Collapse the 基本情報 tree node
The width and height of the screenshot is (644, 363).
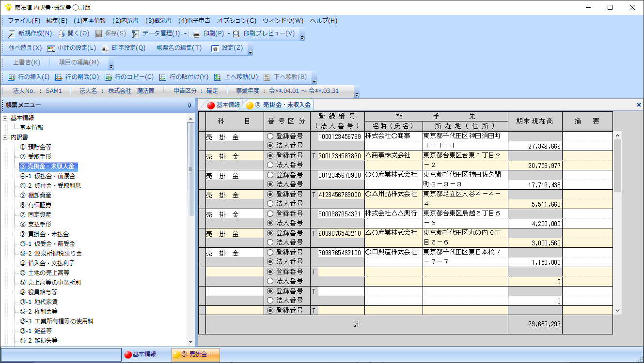tap(5, 118)
